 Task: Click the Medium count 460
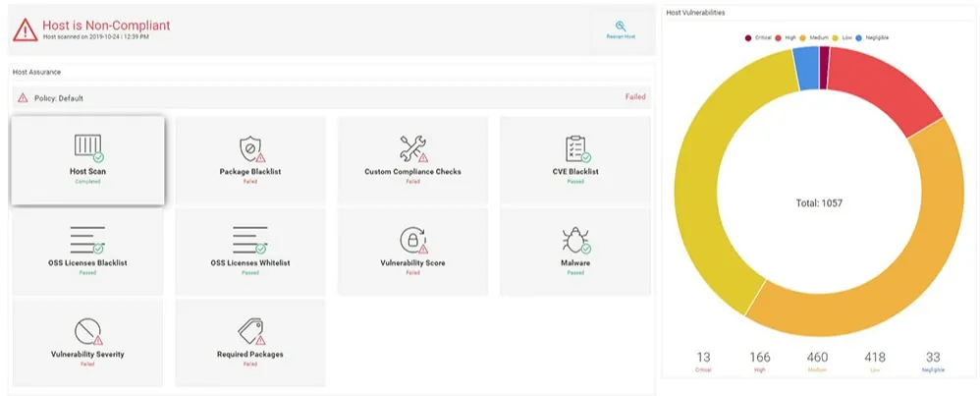[x=817, y=358]
